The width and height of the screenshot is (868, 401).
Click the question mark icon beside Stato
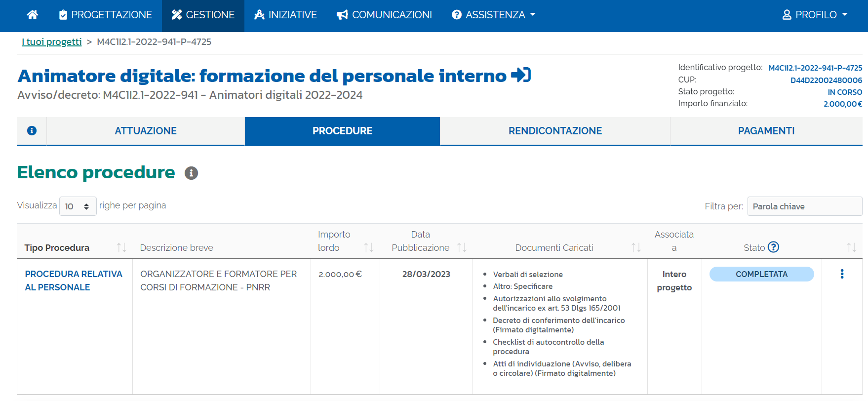pos(773,247)
